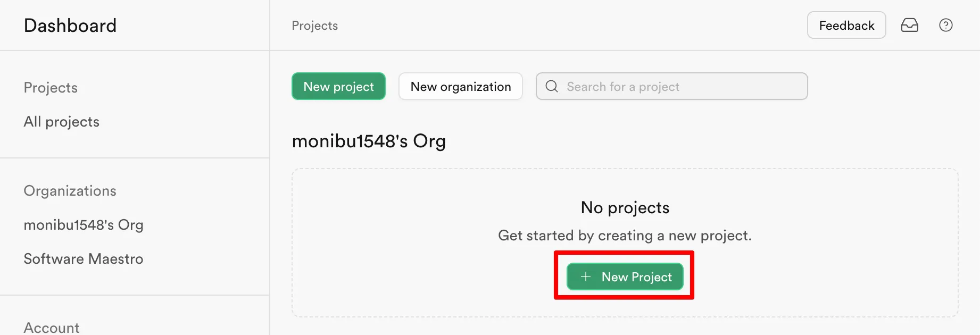Click the magnifier icon in search box
Screen dimensions: 980x335
(552, 86)
